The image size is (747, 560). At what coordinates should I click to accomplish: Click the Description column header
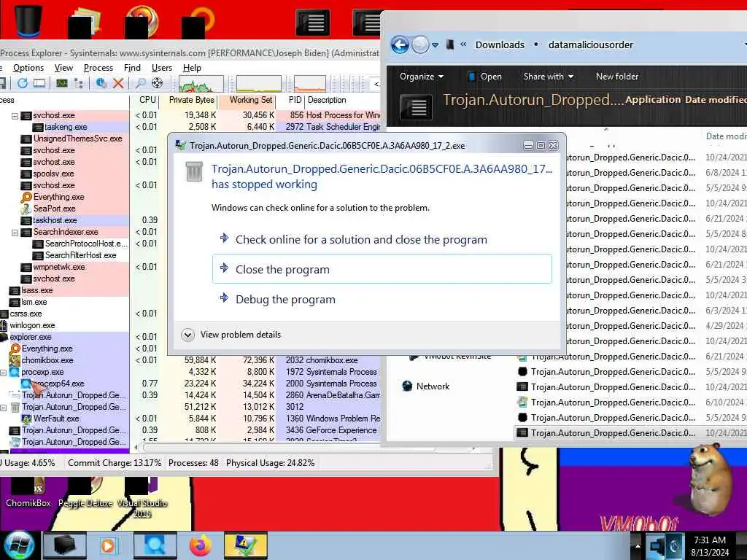coord(327,100)
